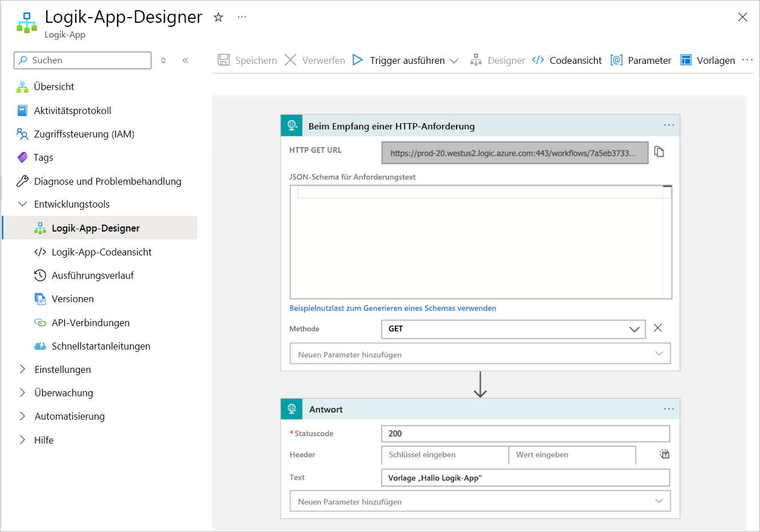Click the Beim Empfang einer HTTP-Anforderung title
This screenshot has width=760, height=532.
coord(391,126)
